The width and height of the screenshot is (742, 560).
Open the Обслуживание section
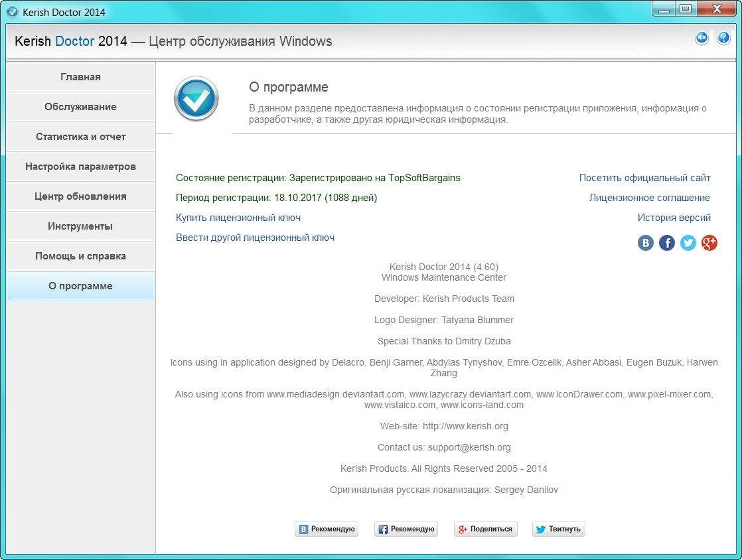[80, 106]
